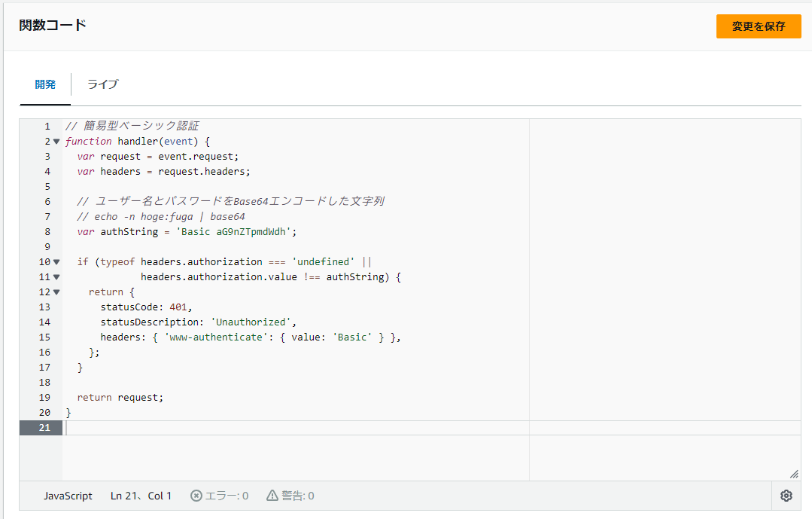The height and width of the screenshot is (519, 812).
Task: Place cursor on the authString declaration line
Action: pos(188,231)
